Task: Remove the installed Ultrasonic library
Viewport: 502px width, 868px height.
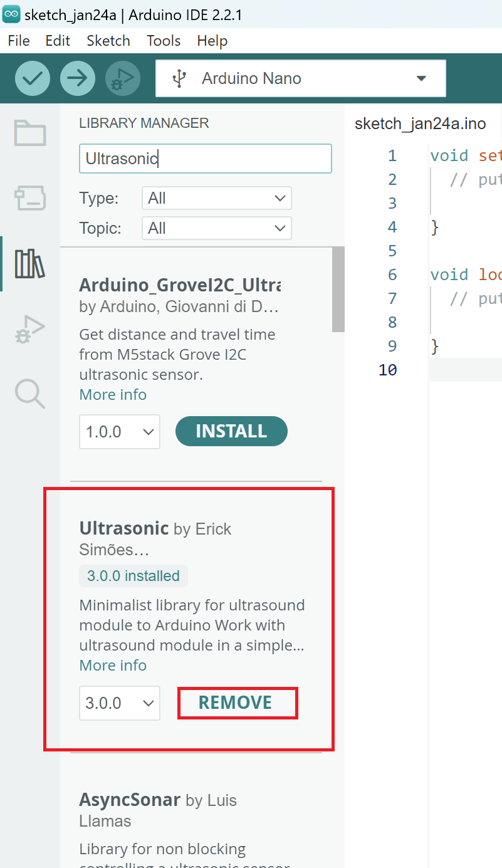Action: 236,703
